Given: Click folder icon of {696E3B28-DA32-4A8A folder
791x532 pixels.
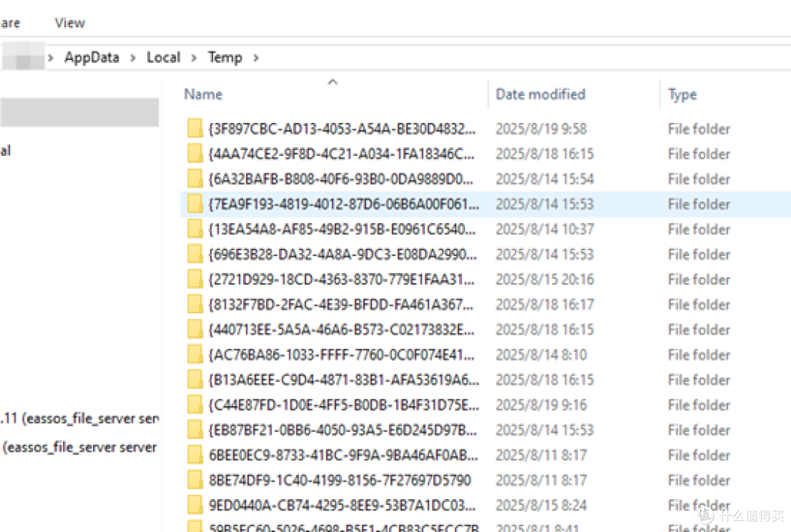Looking at the screenshot, I should pos(195,254).
